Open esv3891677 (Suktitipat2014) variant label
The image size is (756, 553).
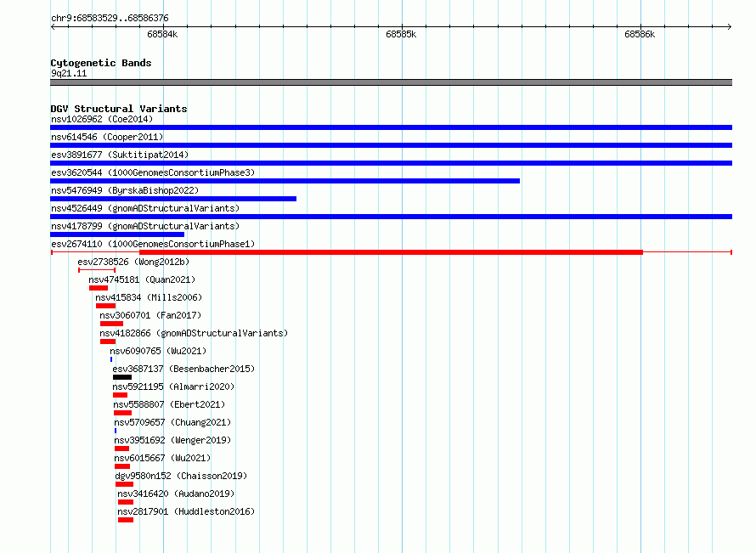(x=120, y=155)
